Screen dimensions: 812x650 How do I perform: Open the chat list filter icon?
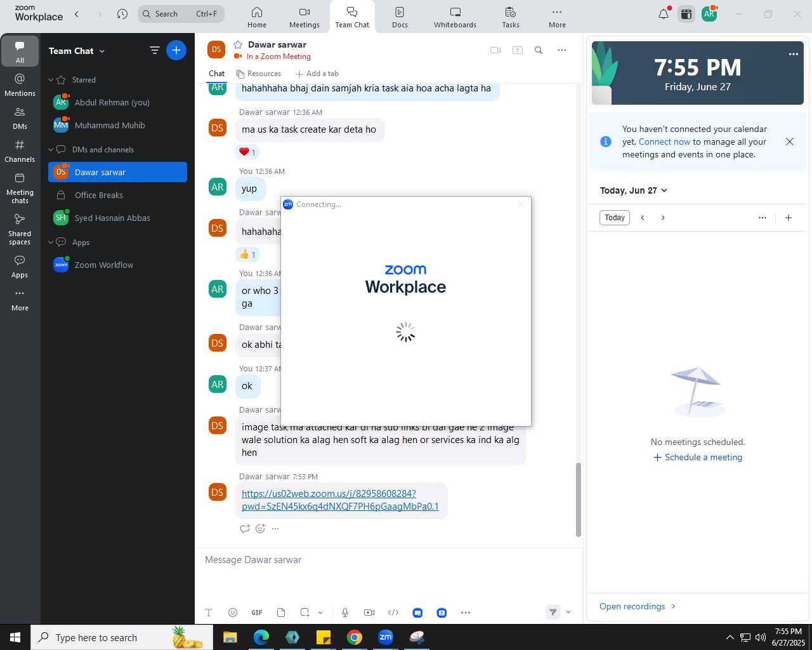pyautogui.click(x=155, y=50)
